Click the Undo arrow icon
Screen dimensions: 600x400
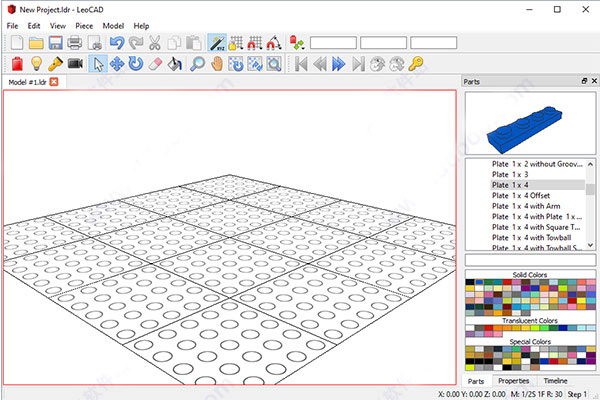[x=116, y=43]
